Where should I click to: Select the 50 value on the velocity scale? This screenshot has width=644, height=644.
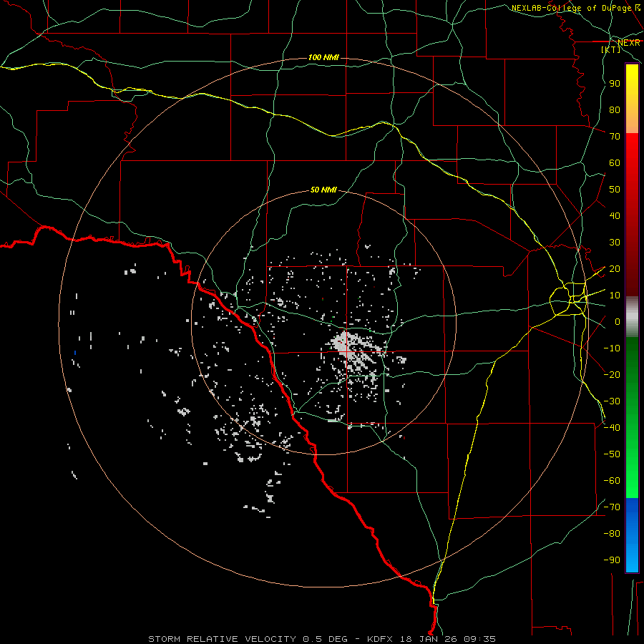pyautogui.click(x=615, y=190)
